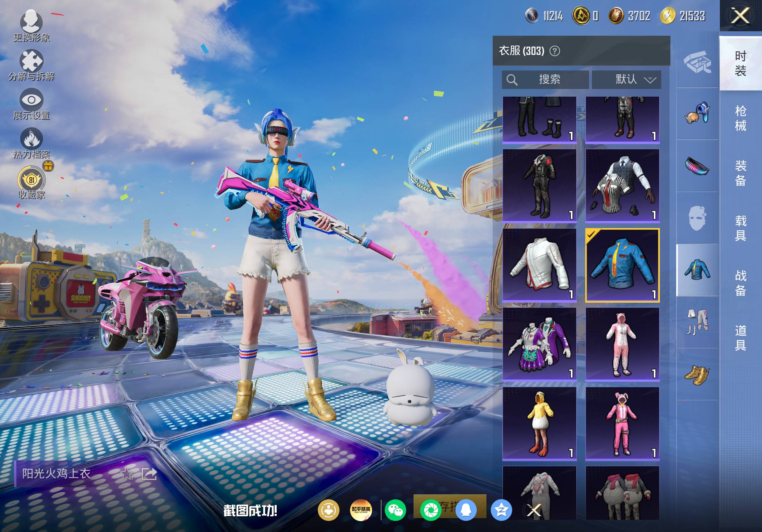
Task: Click the white rabbit pet
Action: pos(410,388)
